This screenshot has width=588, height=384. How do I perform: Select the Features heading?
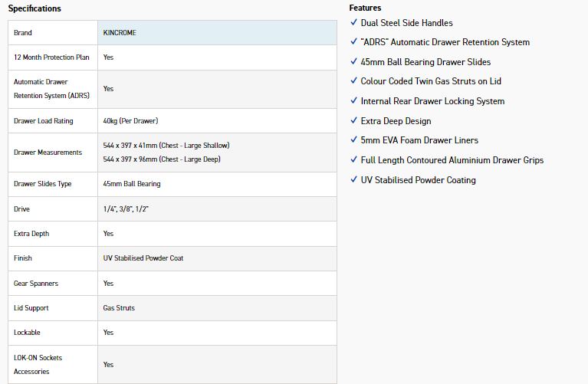[x=365, y=8]
